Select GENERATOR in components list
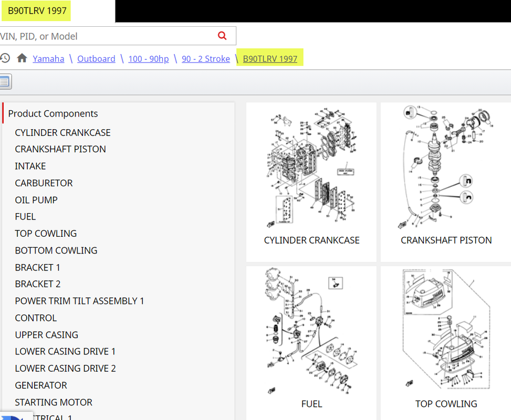The height and width of the screenshot is (420, 511). click(x=41, y=385)
